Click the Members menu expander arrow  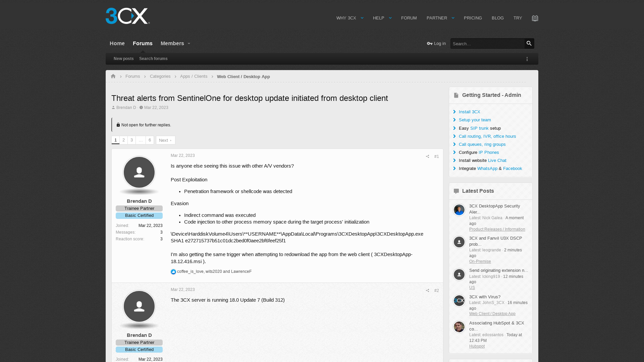[x=189, y=43]
